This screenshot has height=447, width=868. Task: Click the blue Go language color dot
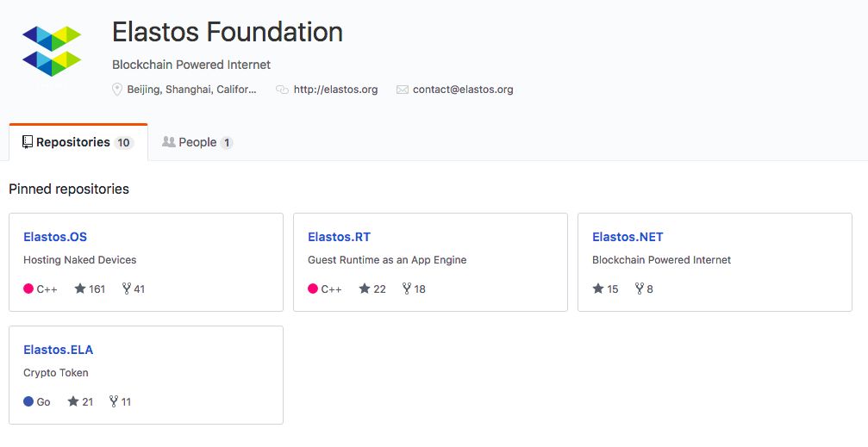pyautogui.click(x=28, y=402)
